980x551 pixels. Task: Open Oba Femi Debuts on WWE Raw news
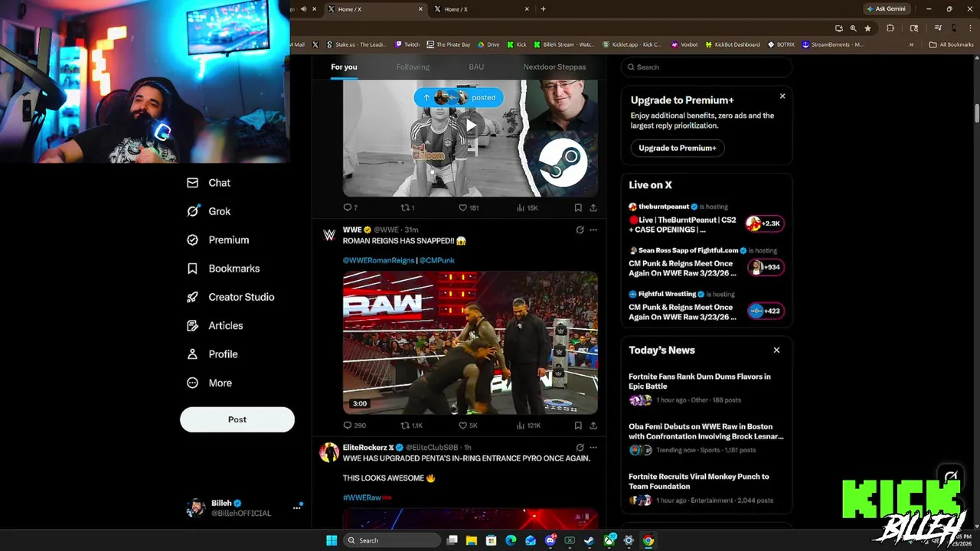[x=706, y=438]
